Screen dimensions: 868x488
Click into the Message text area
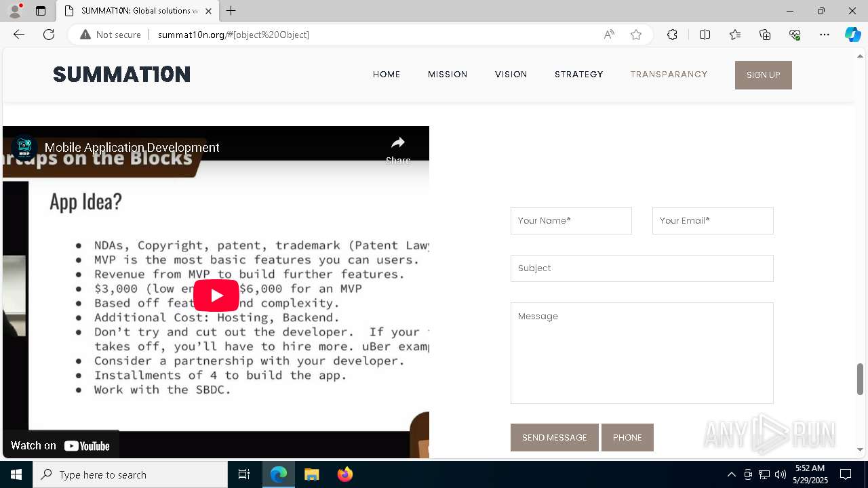642,353
